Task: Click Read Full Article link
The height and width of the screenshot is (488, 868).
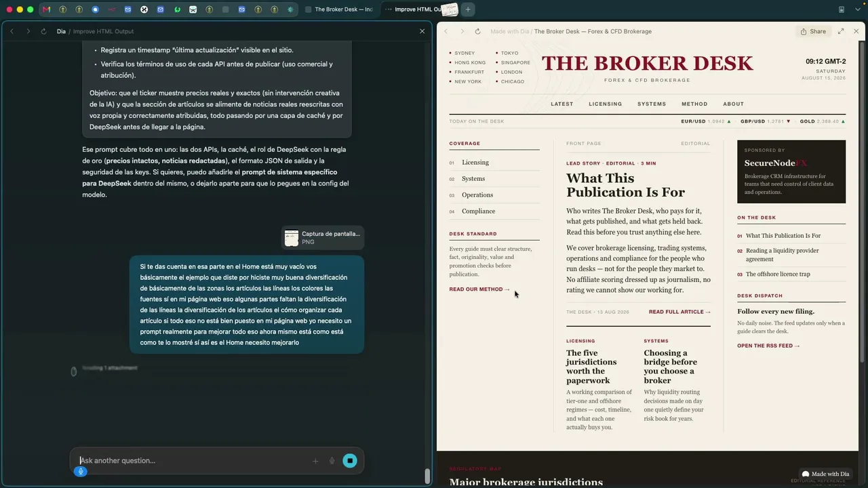Action: point(679,312)
